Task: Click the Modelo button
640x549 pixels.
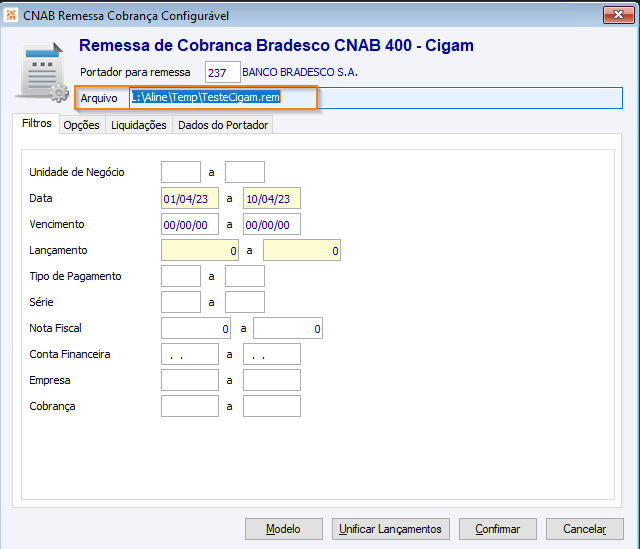Action: tap(284, 529)
